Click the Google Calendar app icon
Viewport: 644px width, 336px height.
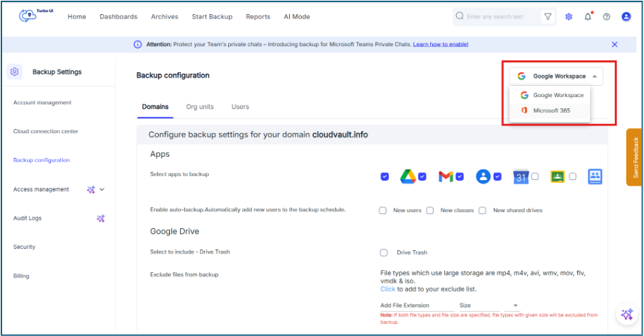(x=521, y=177)
